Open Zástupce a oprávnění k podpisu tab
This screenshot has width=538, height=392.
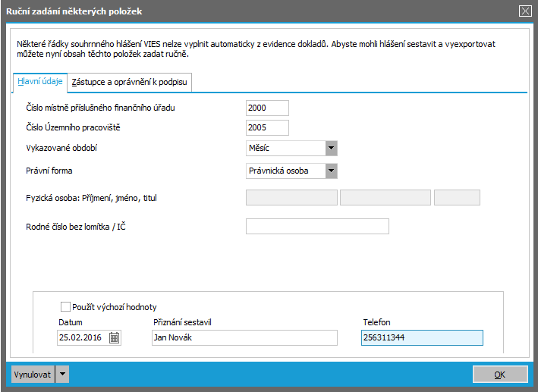coord(129,82)
